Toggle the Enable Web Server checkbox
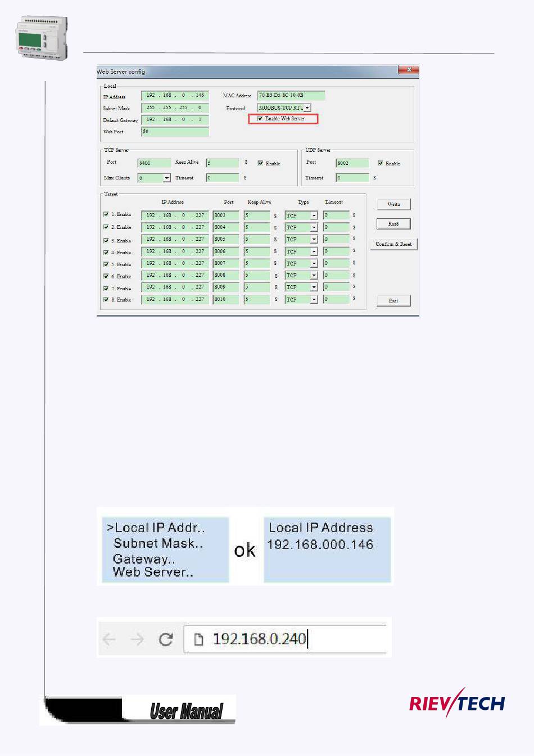Image resolution: width=534 pixels, height=756 pixels. click(260, 119)
